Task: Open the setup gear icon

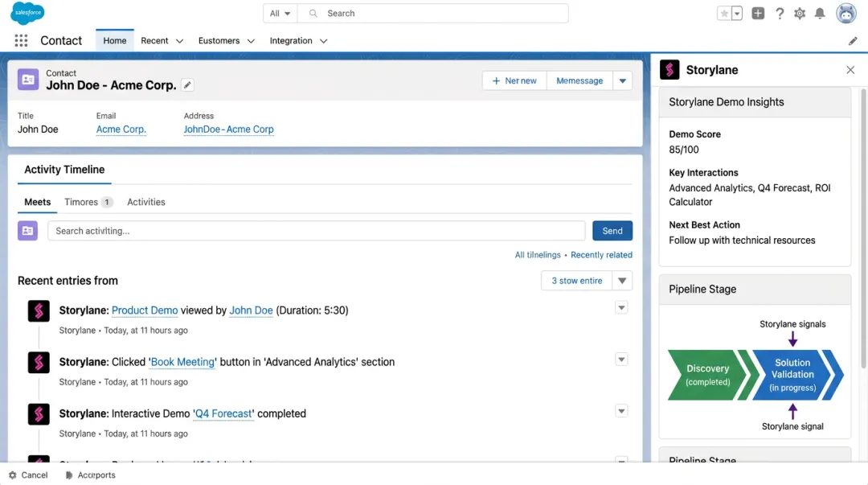Action: [800, 14]
